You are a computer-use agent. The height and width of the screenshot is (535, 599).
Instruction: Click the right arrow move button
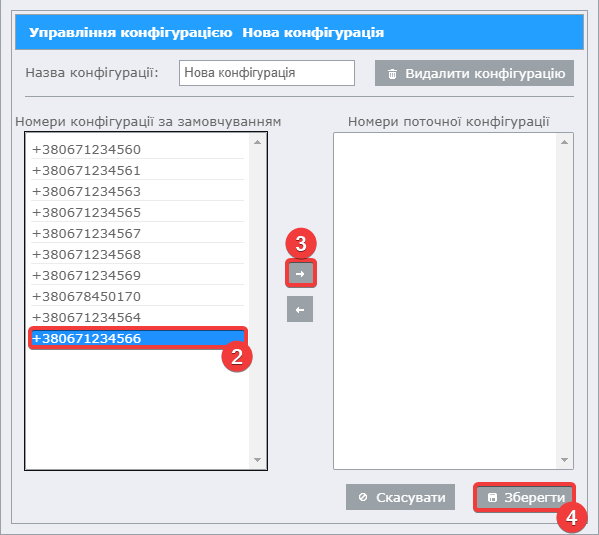point(301,274)
